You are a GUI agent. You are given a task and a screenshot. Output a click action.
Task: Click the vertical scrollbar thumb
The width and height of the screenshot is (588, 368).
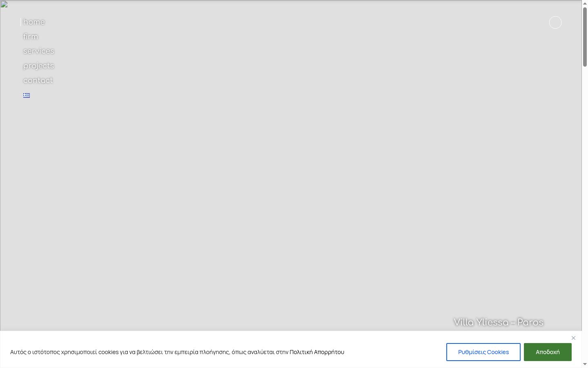pos(585,37)
